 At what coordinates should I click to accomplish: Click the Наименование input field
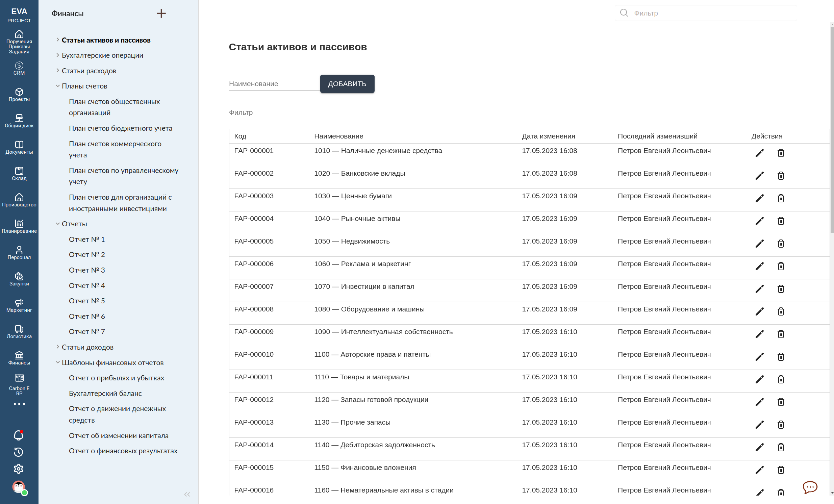coord(274,83)
